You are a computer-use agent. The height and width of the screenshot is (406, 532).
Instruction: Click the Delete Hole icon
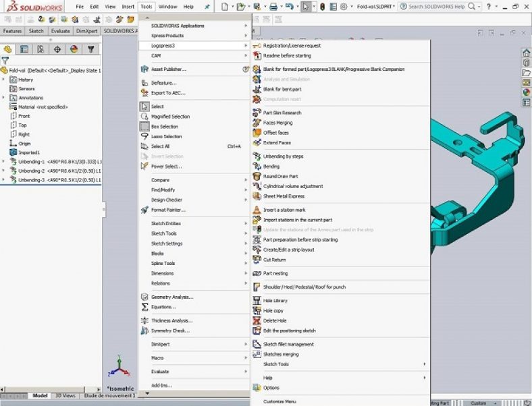(257, 320)
